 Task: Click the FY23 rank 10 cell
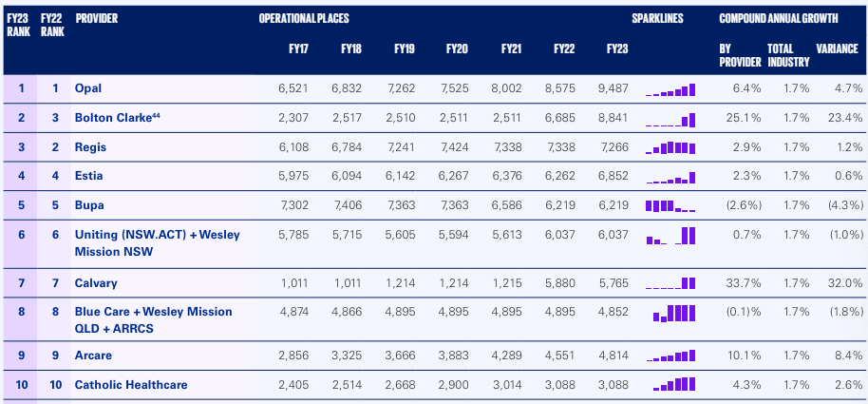(x=21, y=385)
